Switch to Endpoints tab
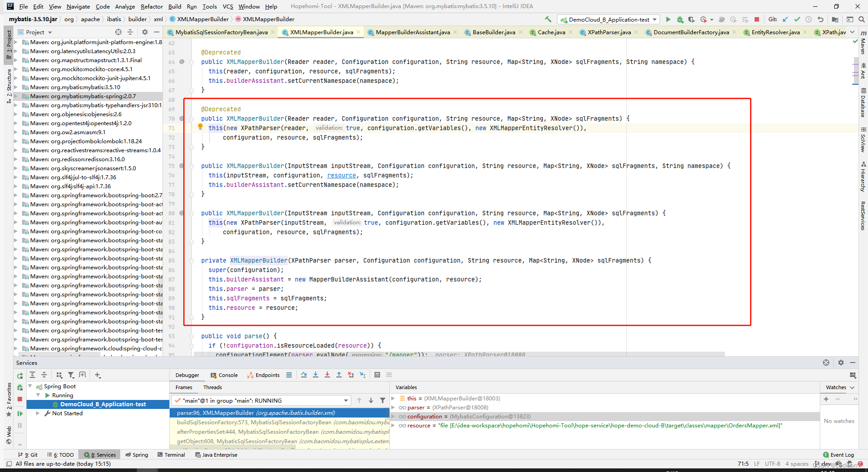The image size is (868, 472). [263, 375]
